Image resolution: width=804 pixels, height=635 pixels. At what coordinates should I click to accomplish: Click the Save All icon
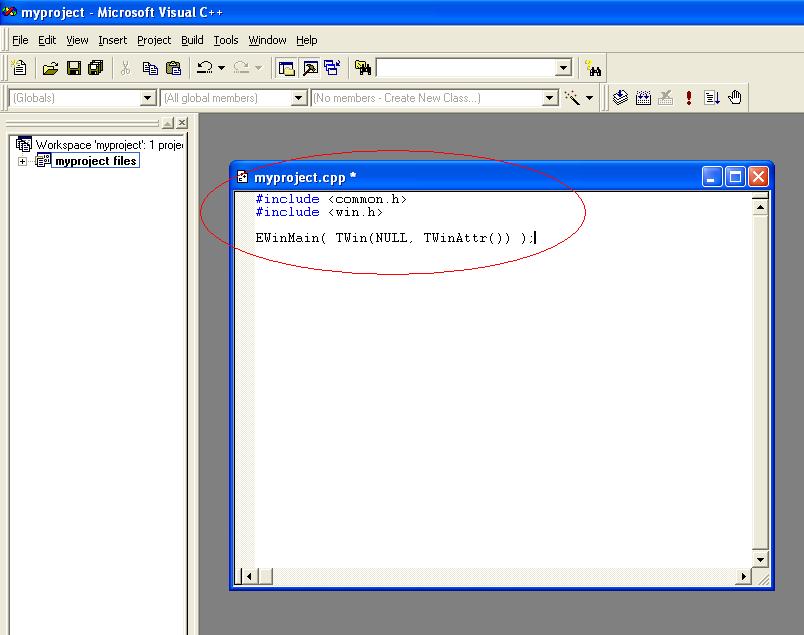[96, 68]
